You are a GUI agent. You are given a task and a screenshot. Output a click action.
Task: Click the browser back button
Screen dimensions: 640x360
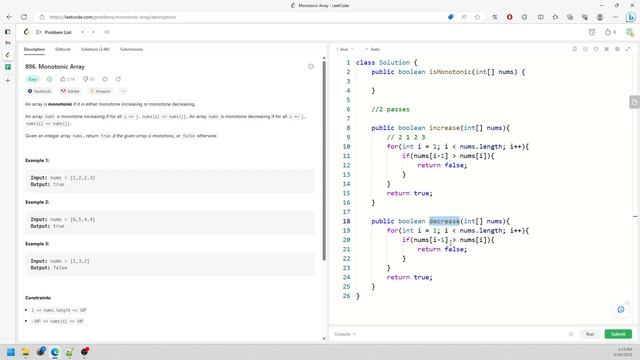click(x=9, y=17)
